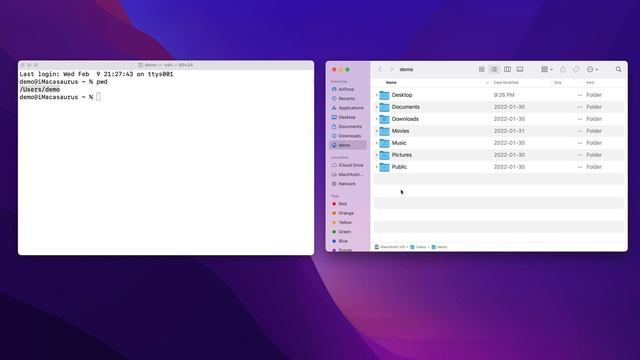Select the Music folder icon in list

(384, 143)
